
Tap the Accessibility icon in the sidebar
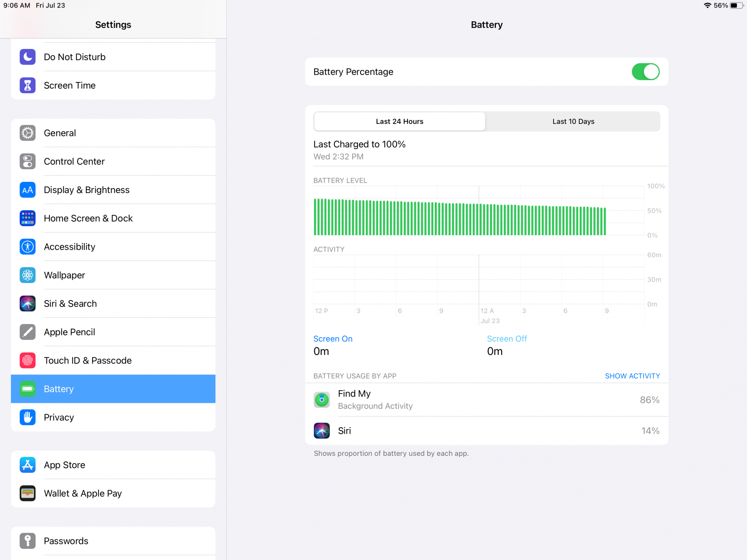(x=27, y=247)
